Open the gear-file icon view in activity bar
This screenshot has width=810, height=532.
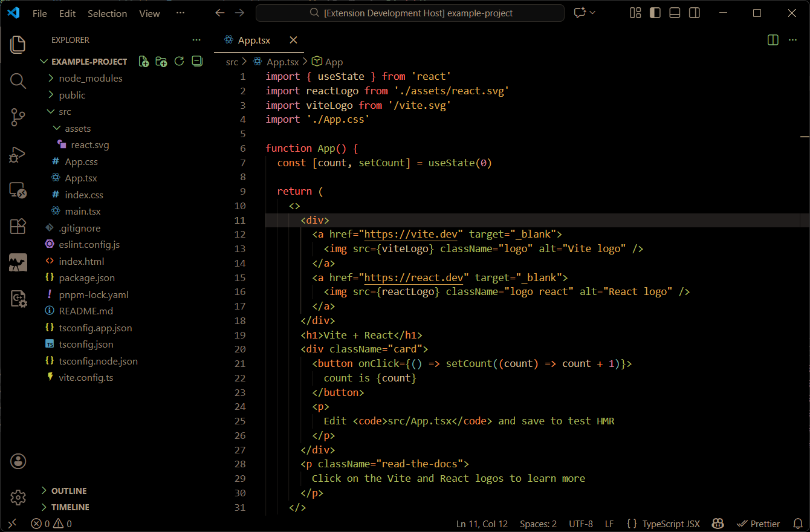pyautogui.click(x=18, y=299)
